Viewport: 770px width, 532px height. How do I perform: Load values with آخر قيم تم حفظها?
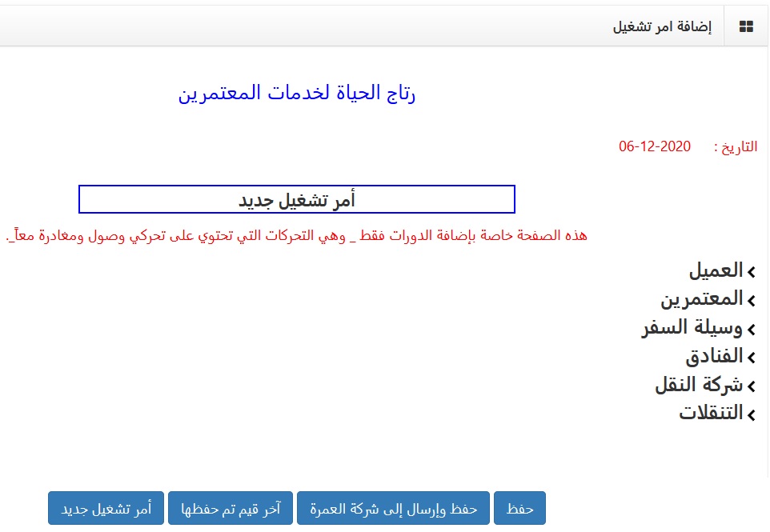231,508
